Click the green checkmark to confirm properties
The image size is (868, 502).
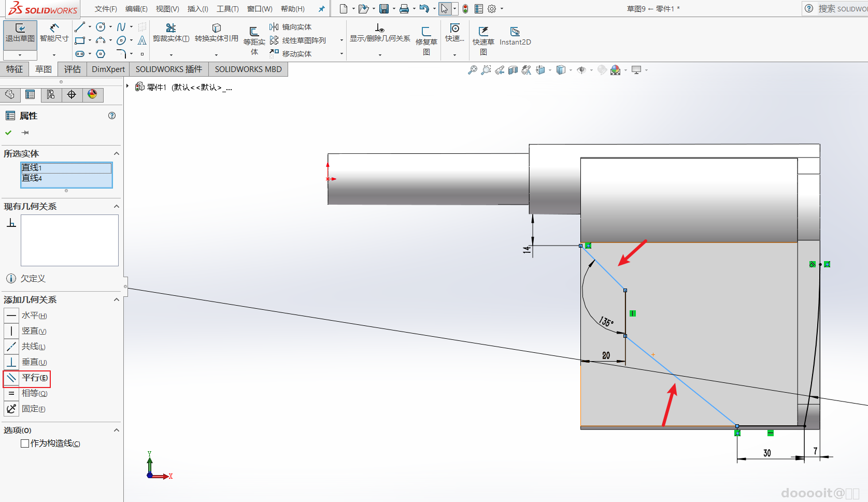click(x=8, y=133)
